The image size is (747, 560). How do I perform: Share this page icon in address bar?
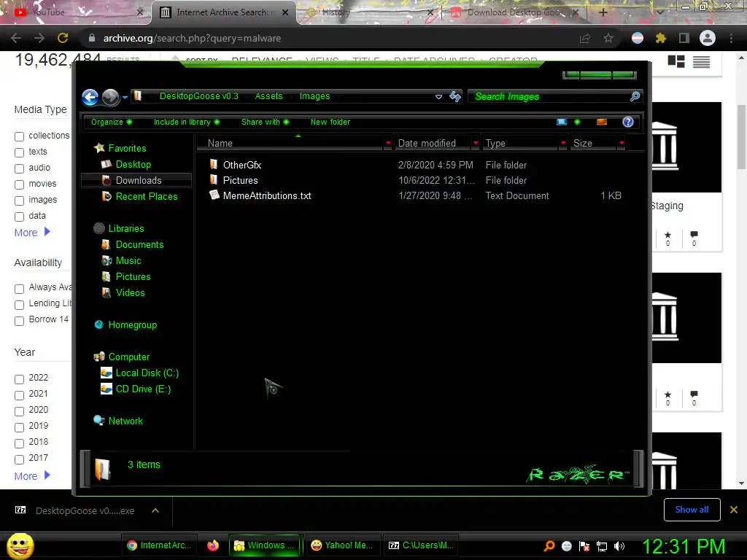click(x=584, y=38)
